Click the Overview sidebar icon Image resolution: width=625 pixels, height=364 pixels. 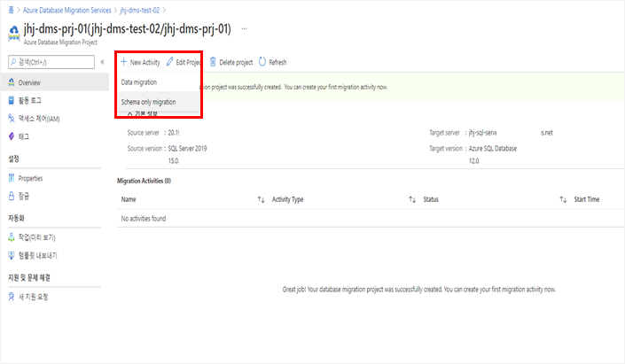click(x=12, y=82)
